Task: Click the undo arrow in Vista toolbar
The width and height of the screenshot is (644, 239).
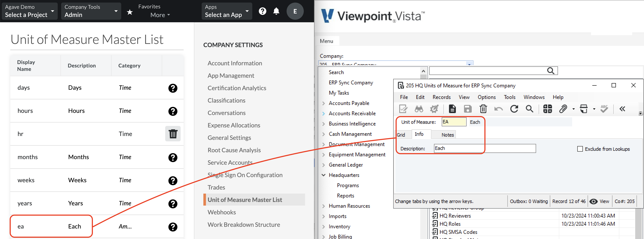Action: (499, 109)
